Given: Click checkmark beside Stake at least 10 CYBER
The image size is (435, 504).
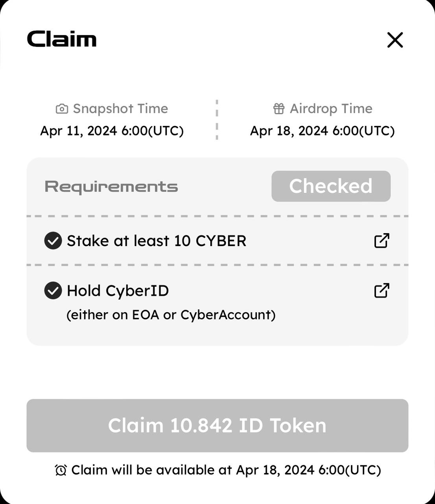Looking at the screenshot, I should click(53, 241).
